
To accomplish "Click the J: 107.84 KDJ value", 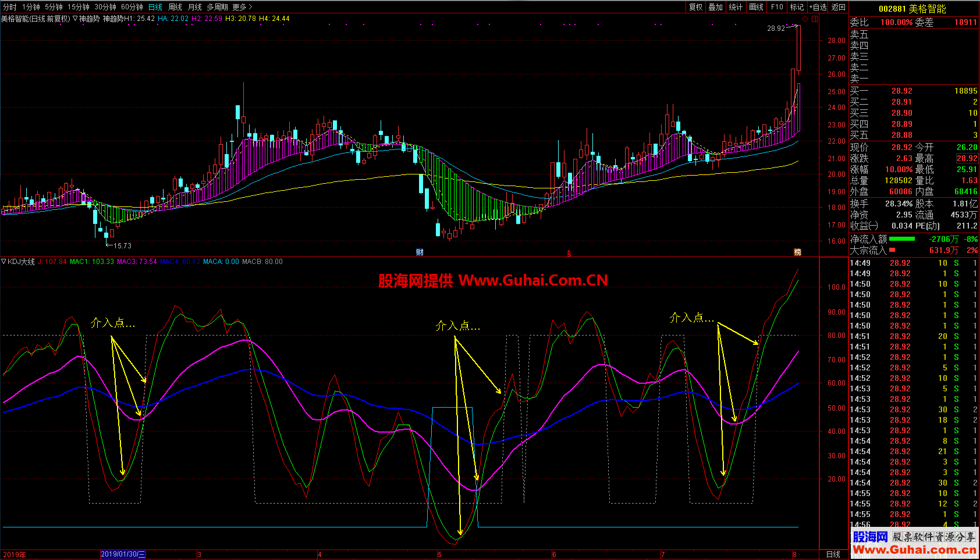I will click(52, 262).
